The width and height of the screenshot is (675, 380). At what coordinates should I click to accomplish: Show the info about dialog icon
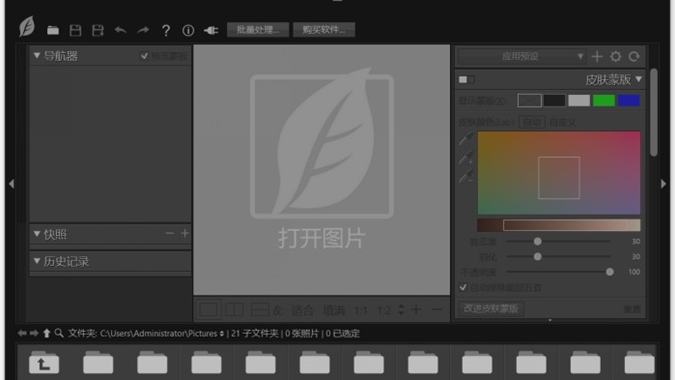pyautogui.click(x=188, y=30)
